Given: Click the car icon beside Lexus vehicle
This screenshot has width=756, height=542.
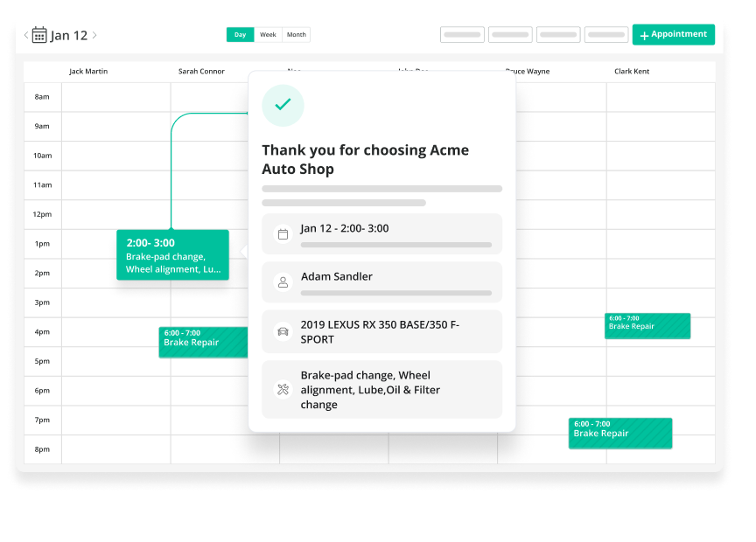Looking at the screenshot, I should click(283, 331).
